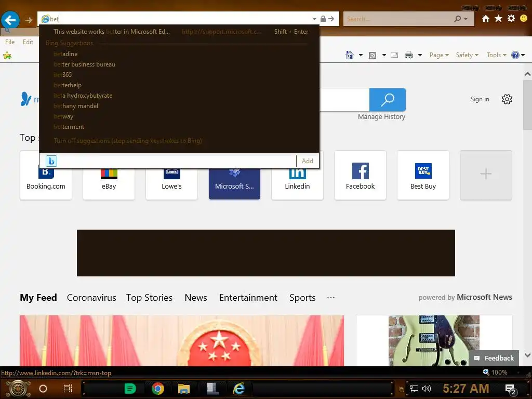
Task: Click the Manage History link
Action: click(x=381, y=117)
